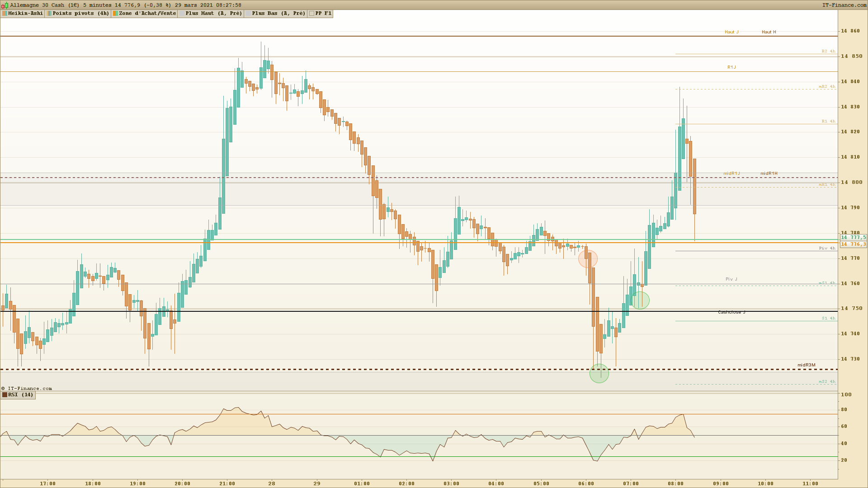The width and height of the screenshot is (868, 488).
Task: Click the candlestick chart icon in title bar
Action: click(5, 5)
